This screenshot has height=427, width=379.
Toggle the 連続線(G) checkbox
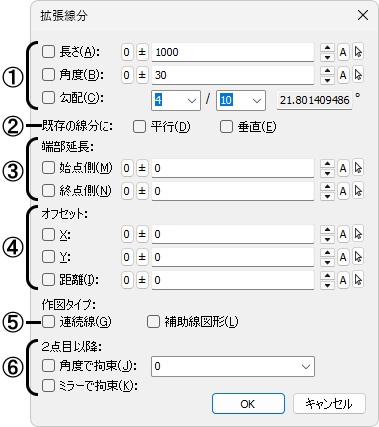click(48, 322)
